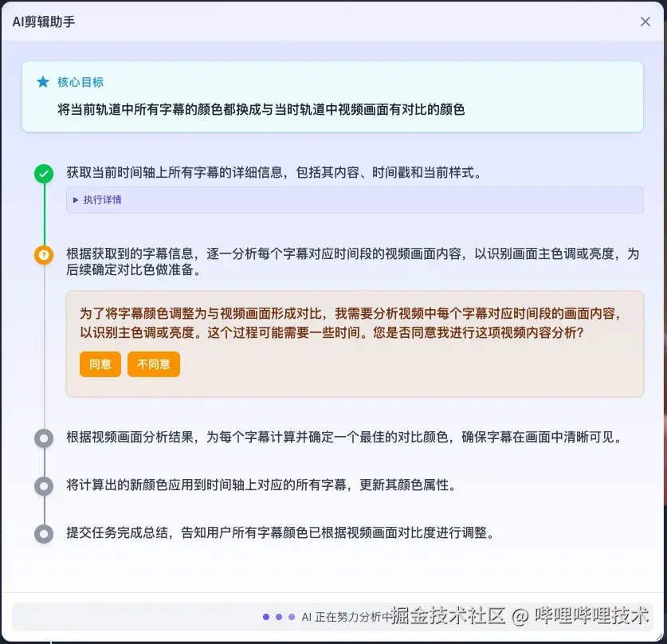Click the triangle icon before 执行详情
Screen dimensions: 667x644
75,200
